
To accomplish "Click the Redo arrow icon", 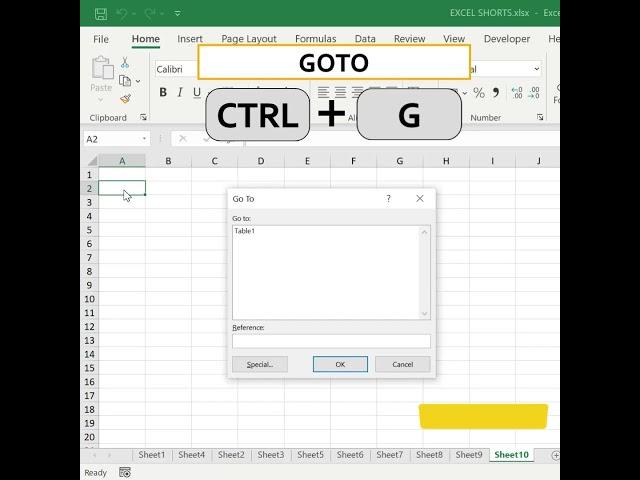I will pyautogui.click(x=150, y=13).
